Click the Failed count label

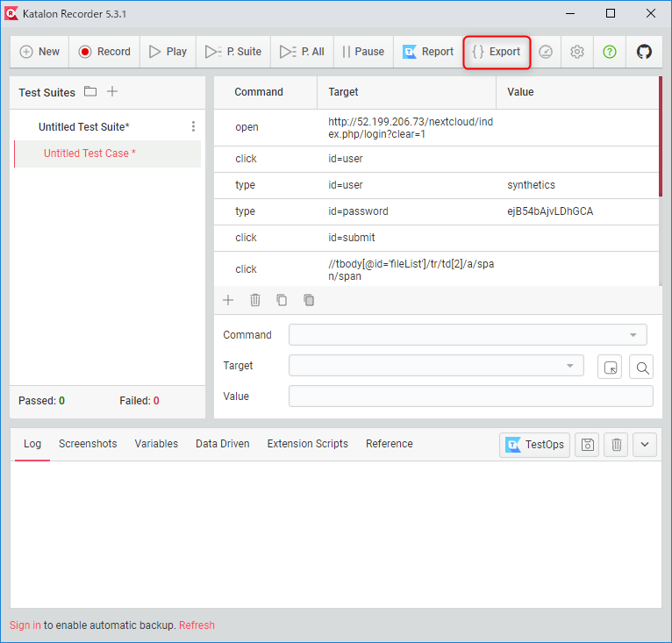(139, 401)
